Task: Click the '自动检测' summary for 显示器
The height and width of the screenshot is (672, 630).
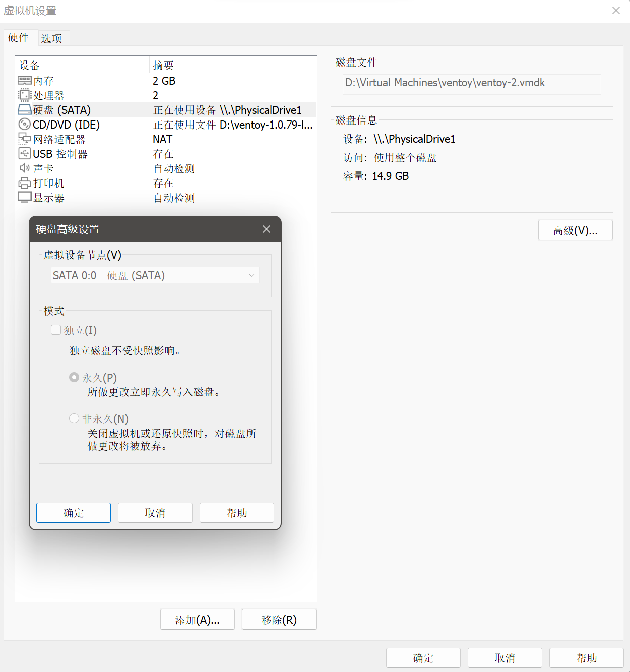Action: [x=174, y=198]
